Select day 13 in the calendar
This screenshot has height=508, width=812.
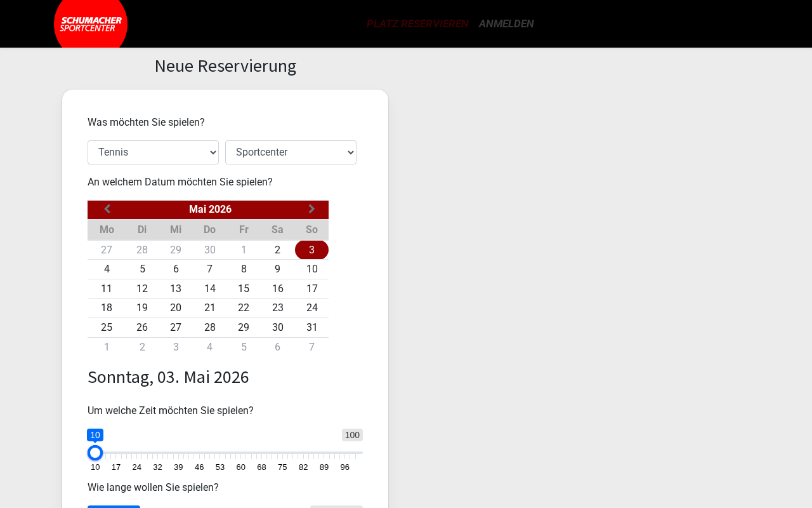click(x=176, y=289)
